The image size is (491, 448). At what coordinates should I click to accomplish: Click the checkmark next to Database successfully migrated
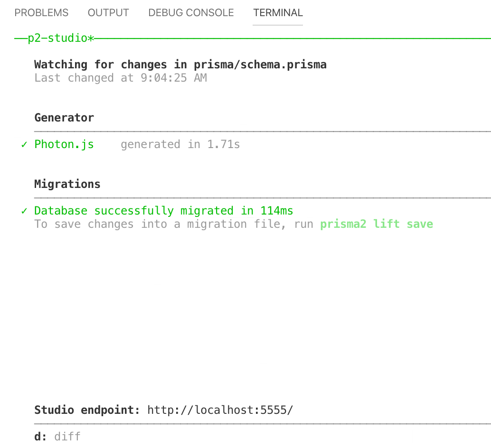click(x=23, y=211)
